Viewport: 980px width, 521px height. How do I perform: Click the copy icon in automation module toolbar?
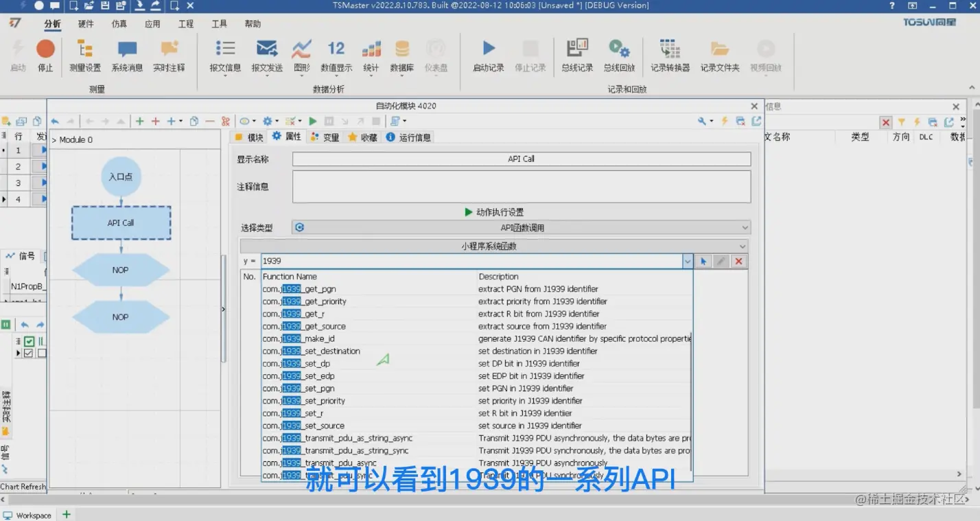pyautogui.click(x=194, y=121)
